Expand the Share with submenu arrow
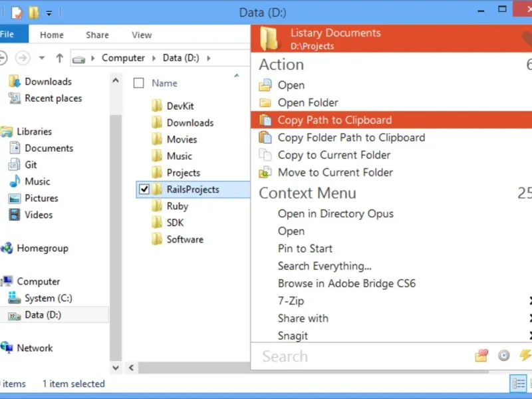The width and height of the screenshot is (532, 399). 530,319
